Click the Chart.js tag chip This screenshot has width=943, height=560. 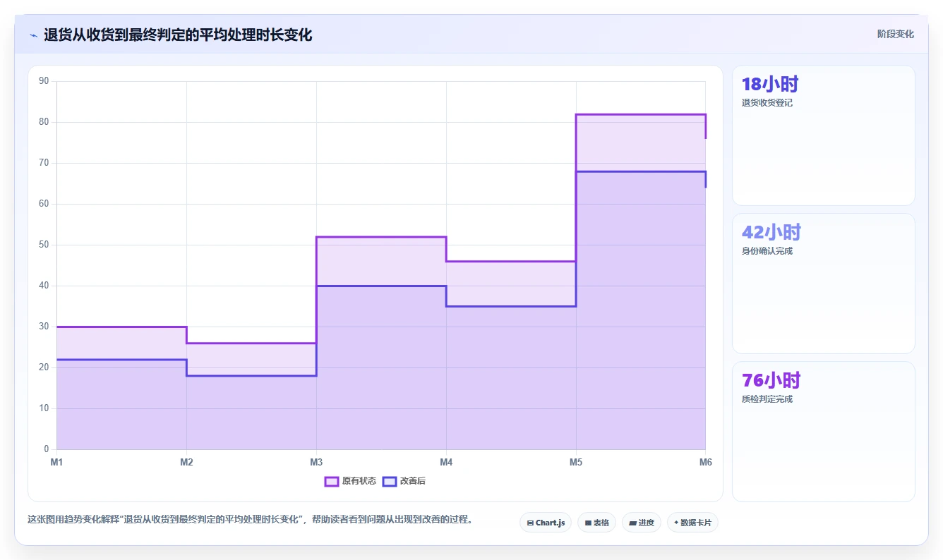[x=546, y=523]
